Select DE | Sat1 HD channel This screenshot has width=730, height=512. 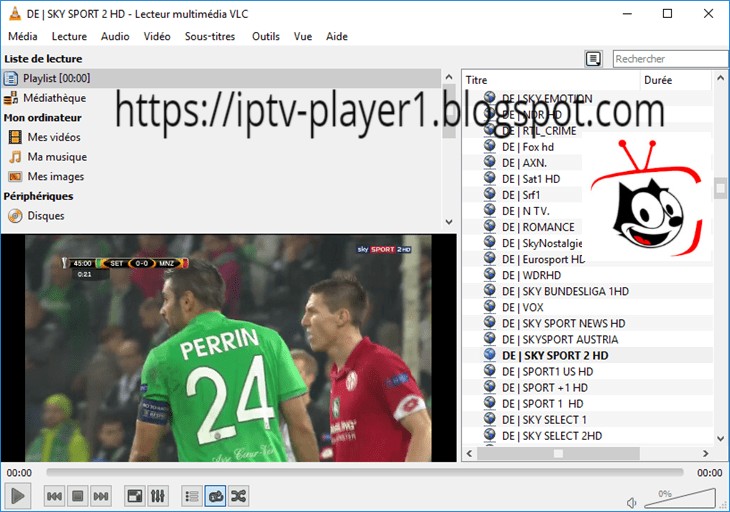(x=531, y=179)
